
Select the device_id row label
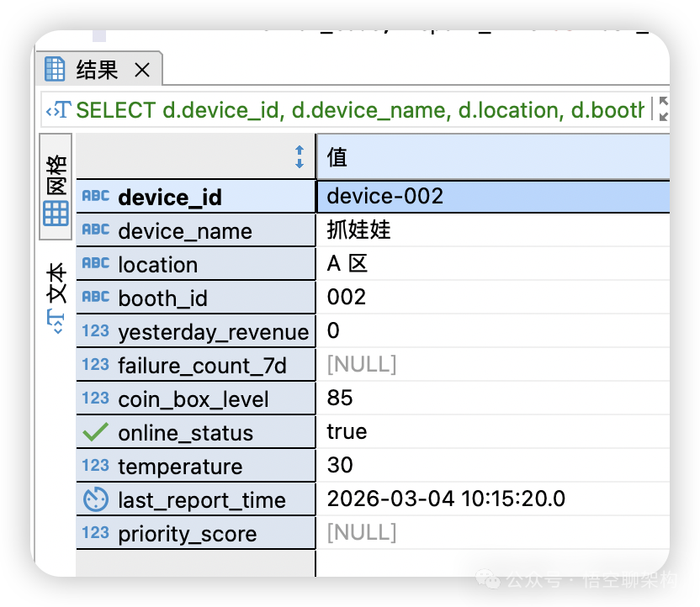coord(170,198)
